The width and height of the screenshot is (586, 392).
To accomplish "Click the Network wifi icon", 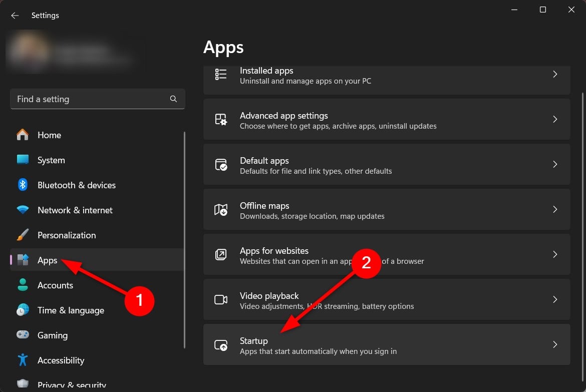I will click(x=23, y=210).
